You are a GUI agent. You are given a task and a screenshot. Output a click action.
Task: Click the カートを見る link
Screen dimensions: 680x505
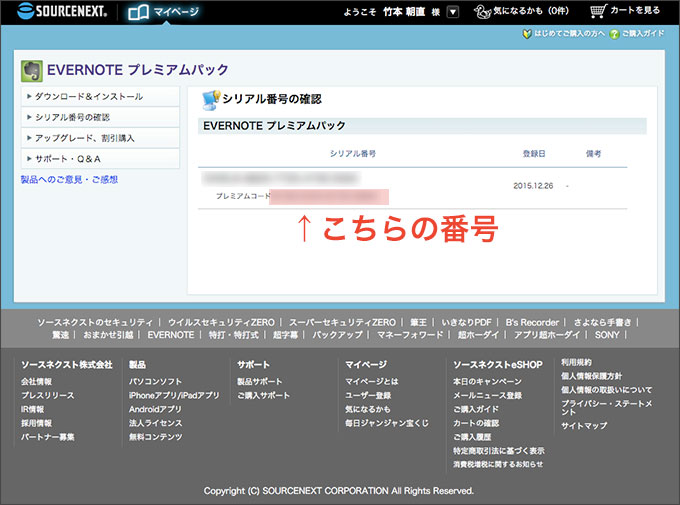pyautogui.click(x=635, y=10)
